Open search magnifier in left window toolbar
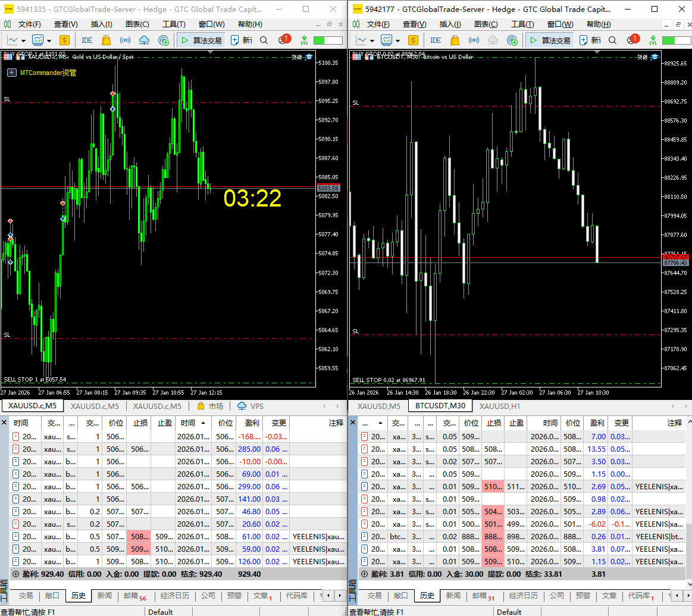Image resolution: width=692 pixels, height=616 pixels. point(264,40)
